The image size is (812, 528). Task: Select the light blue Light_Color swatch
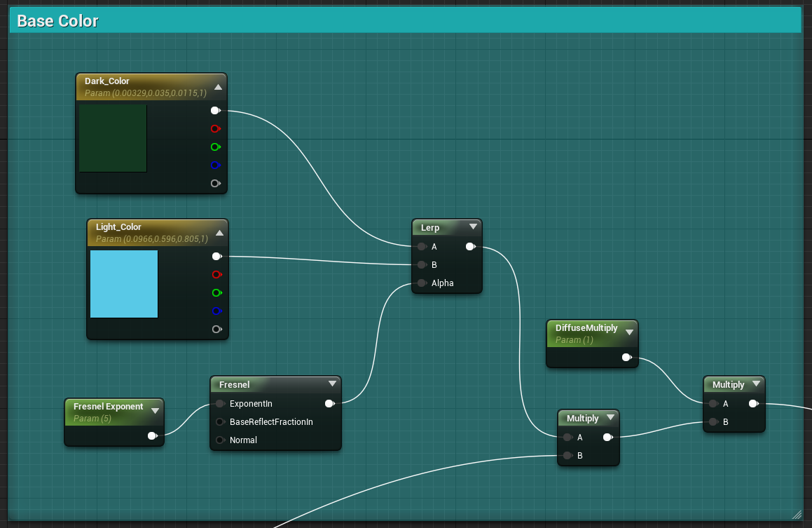click(124, 284)
